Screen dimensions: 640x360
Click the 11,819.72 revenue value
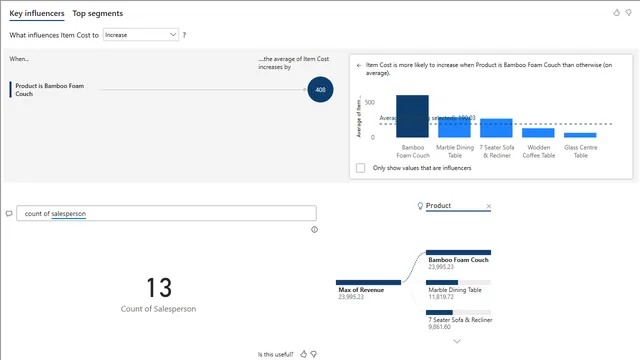pos(441,297)
